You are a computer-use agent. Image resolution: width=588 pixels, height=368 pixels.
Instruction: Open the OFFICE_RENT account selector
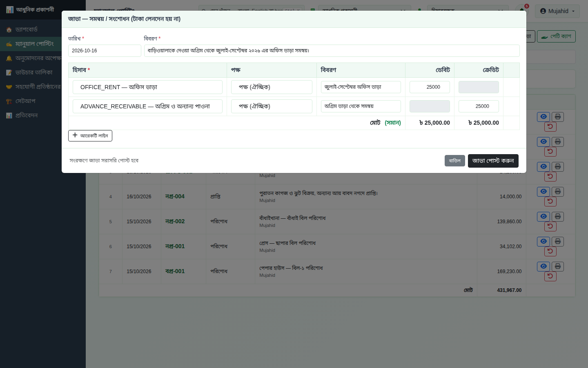tap(147, 87)
